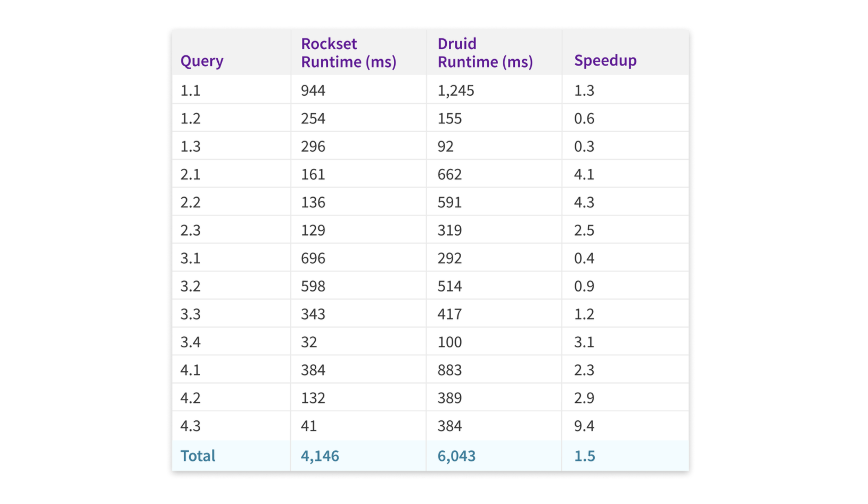
Task: Select the speedup value 4.3 in row 2.2
Action: [x=584, y=202]
